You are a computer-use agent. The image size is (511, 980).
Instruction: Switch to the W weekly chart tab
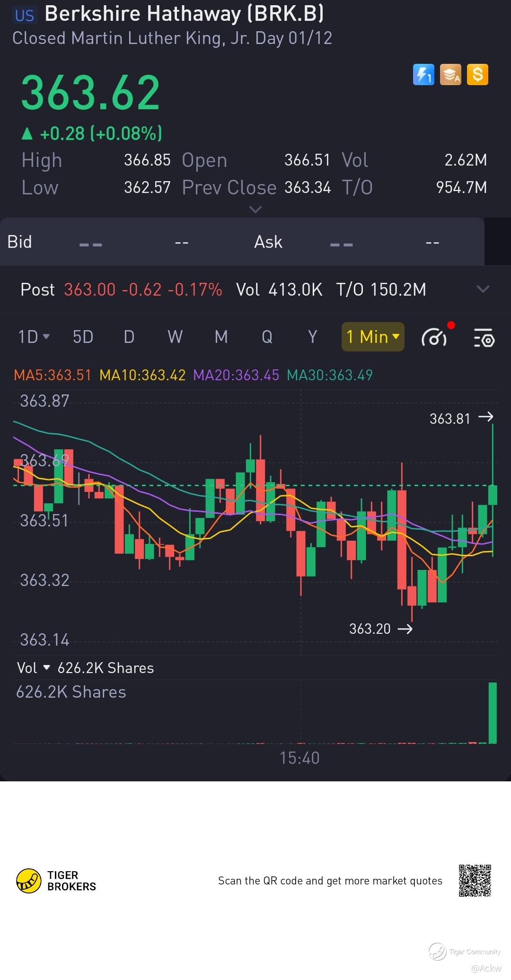tap(175, 337)
